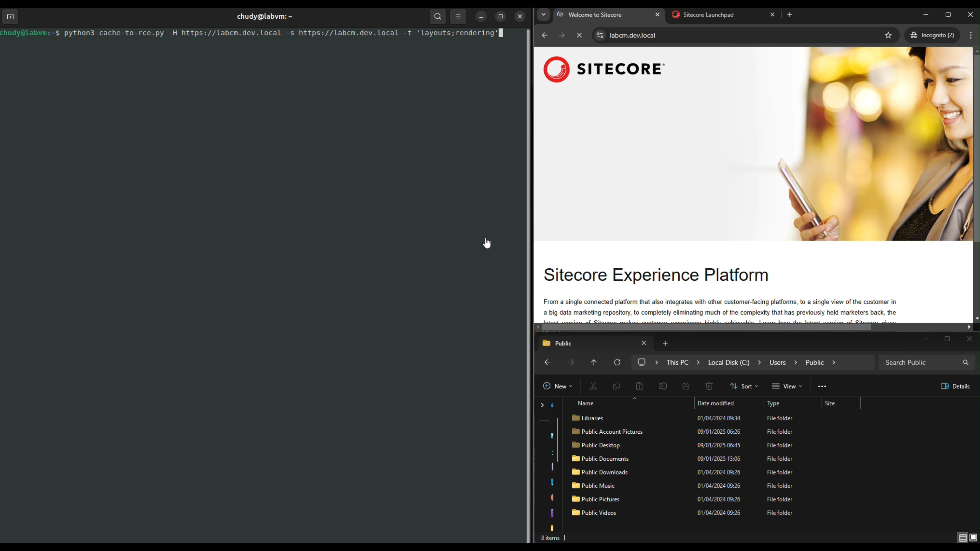Viewport: 980px width, 551px height.
Task: Close the Welcome to Sitecore tab
Action: click(657, 15)
